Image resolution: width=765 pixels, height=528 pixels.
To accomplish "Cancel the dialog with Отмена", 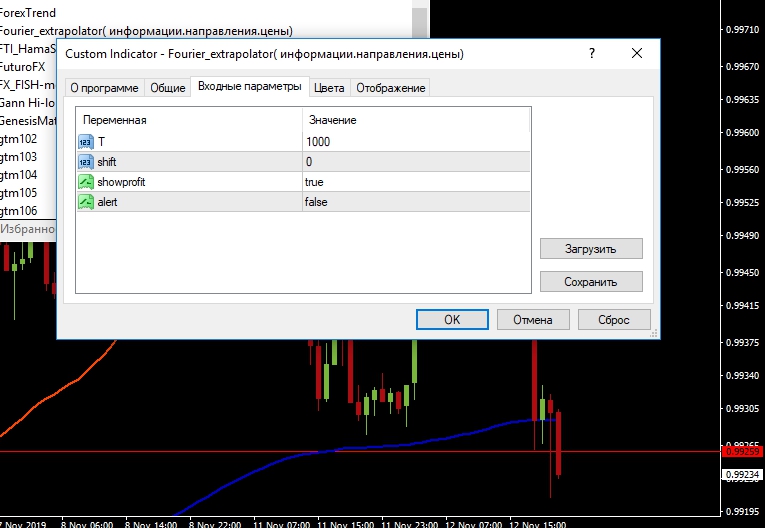I will click(x=533, y=320).
